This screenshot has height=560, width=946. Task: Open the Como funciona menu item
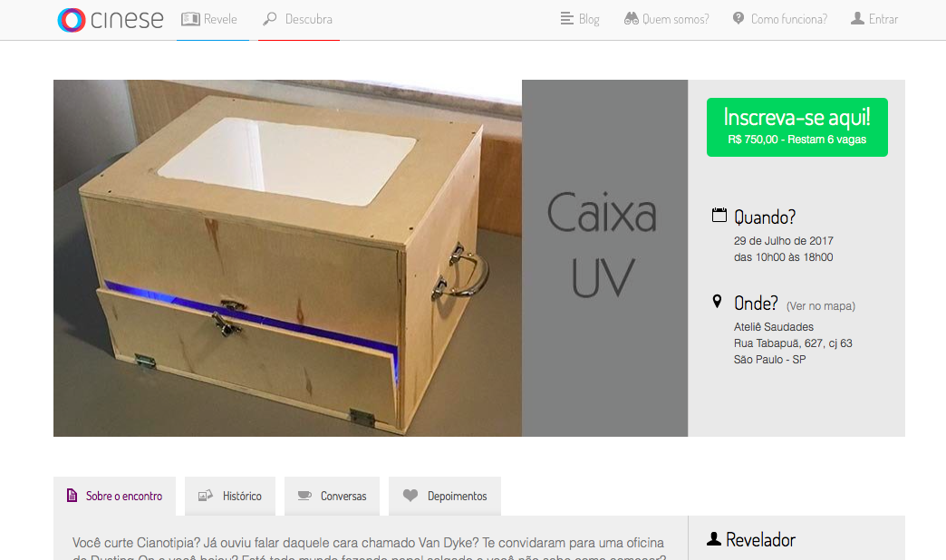pos(788,19)
